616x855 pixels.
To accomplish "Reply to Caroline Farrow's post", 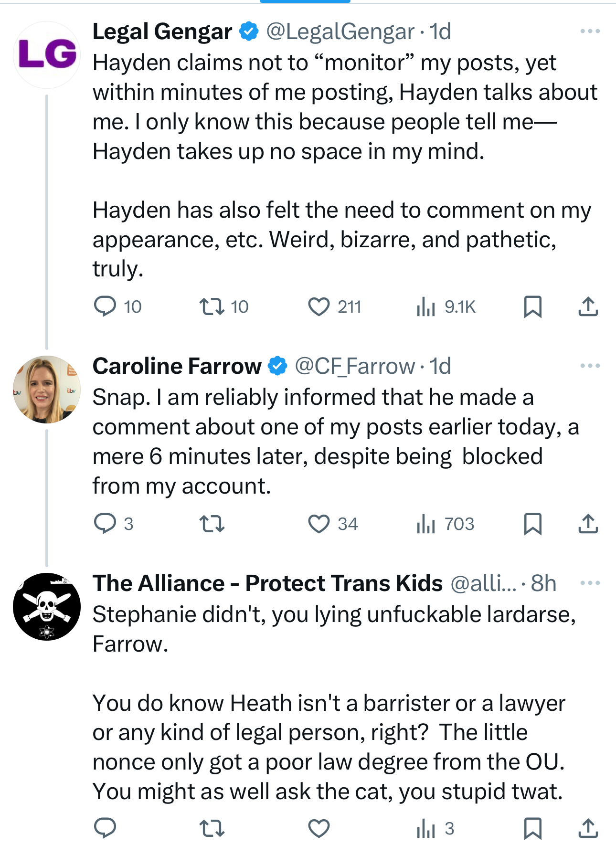I will pyautogui.click(x=105, y=524).
